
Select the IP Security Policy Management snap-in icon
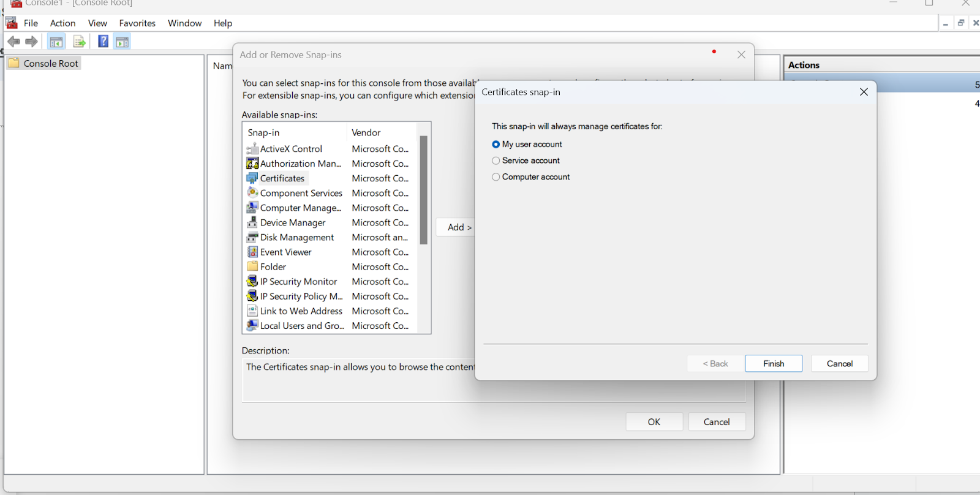(252, 296)
